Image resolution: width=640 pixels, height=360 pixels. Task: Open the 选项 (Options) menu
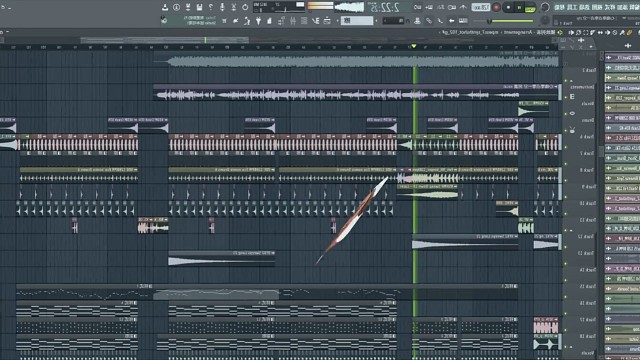click(584, 7)
